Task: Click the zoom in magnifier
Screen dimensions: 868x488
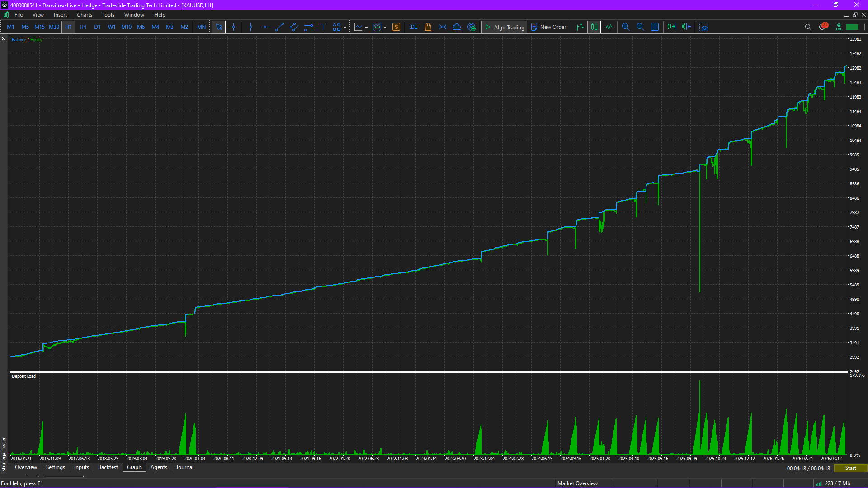Action: [x=626, y=27]
